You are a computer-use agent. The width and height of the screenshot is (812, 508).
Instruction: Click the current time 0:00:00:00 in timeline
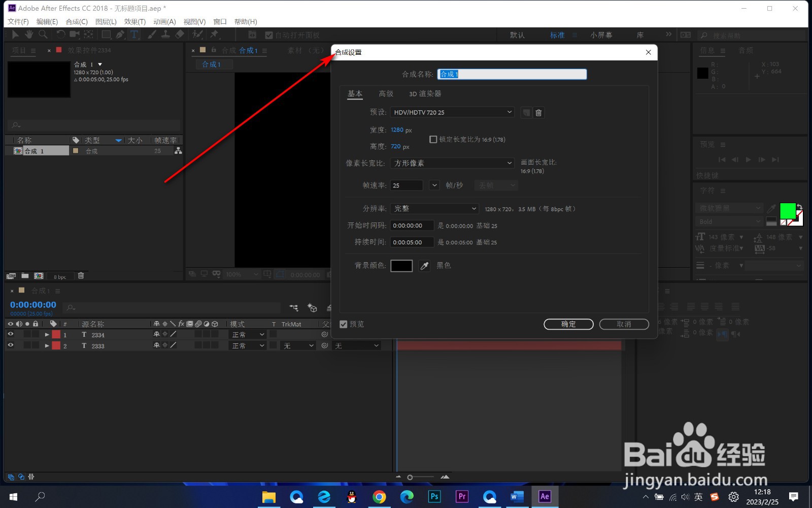pos(33,304)
